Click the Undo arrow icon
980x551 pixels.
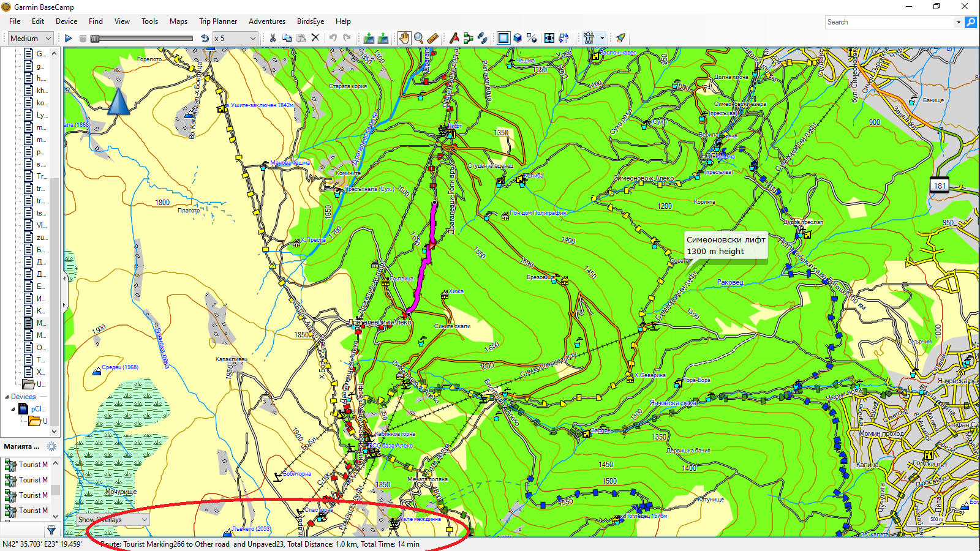pyautogui.click(x=333, y=38)
